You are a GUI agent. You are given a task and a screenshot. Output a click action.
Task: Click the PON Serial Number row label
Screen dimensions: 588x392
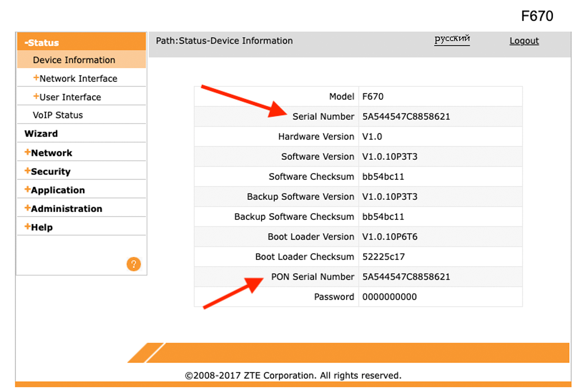[312, 276]
